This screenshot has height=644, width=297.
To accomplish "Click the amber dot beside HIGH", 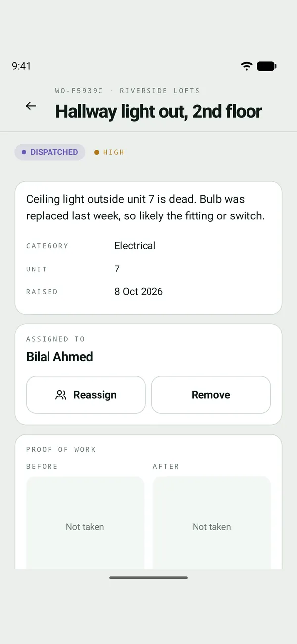I will pyautogui.click(x=97, y=152).
